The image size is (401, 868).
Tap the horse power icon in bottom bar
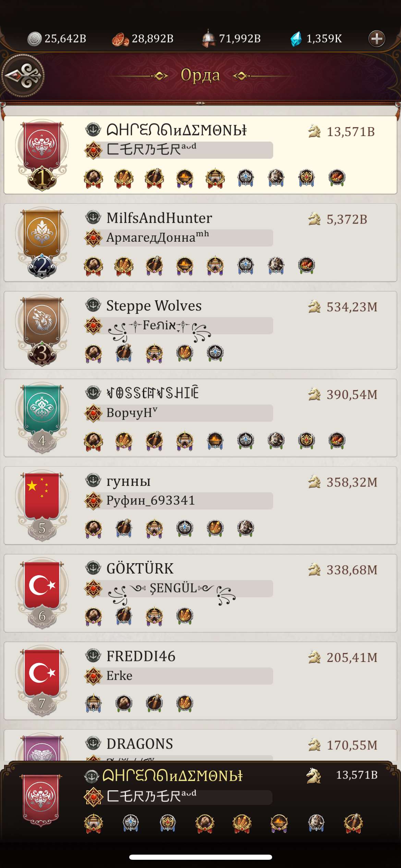click(314, 775)
